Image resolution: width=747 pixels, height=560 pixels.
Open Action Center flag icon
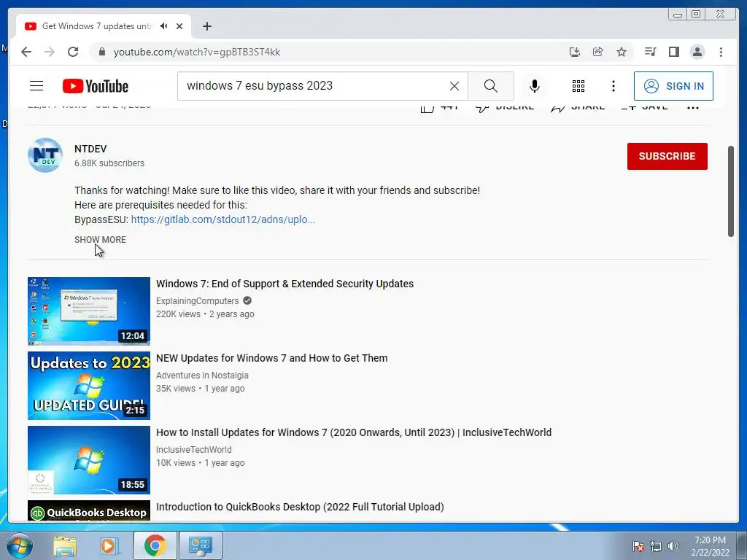[638, 546]
